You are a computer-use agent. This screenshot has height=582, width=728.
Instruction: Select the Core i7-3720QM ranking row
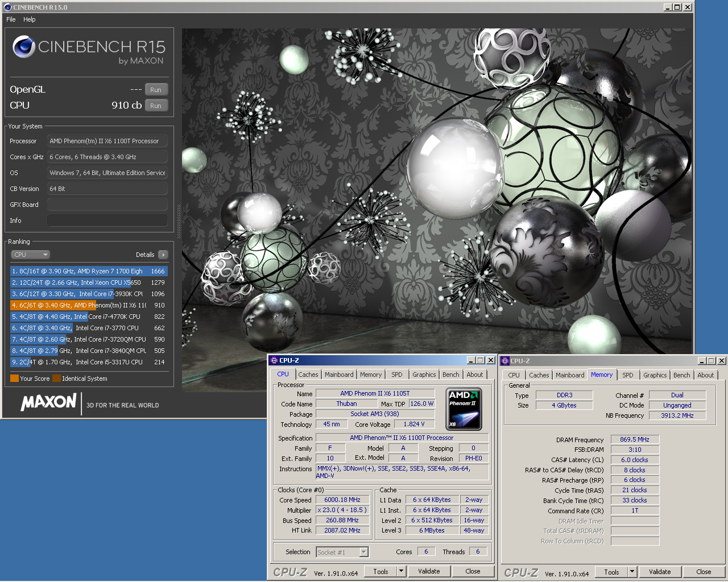coord(89,339)
